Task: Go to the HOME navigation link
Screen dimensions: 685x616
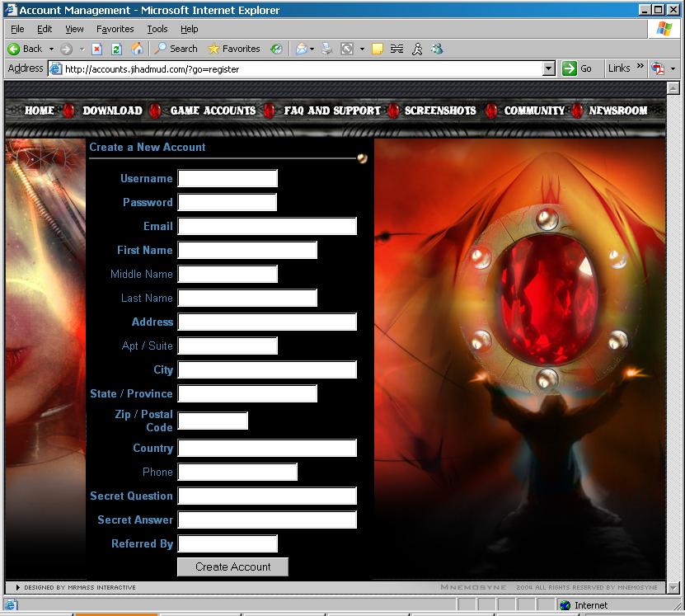Action: tap(40, 111)
